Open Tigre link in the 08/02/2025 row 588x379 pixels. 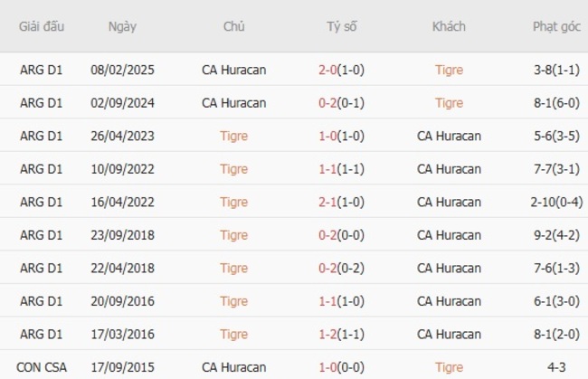click(x=449, y=70)
